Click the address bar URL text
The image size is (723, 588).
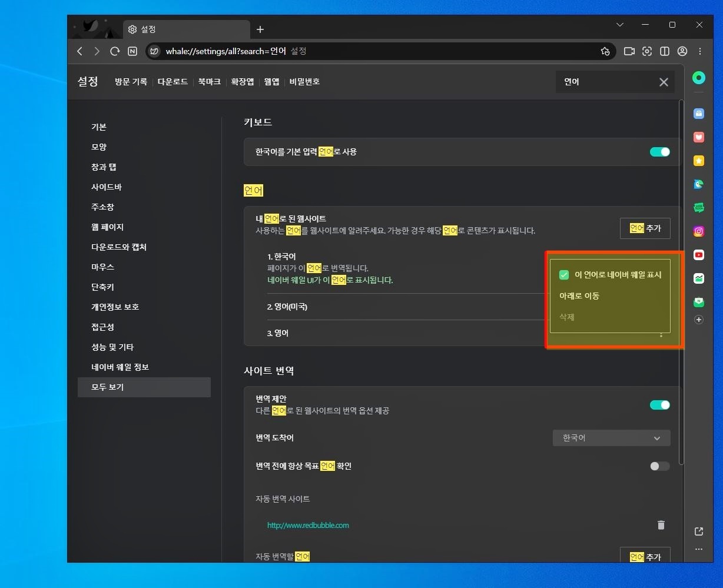coord(225,51)
